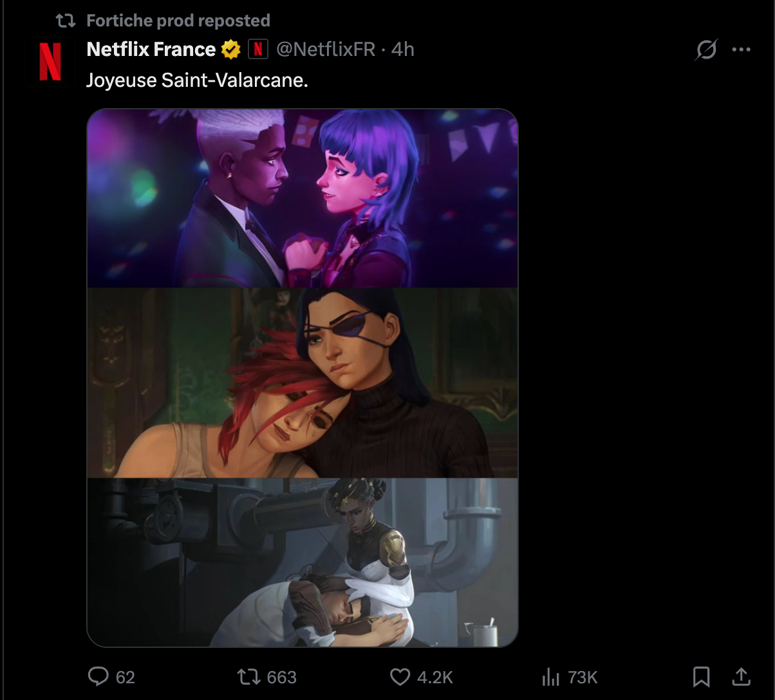Open the top purple dancing couple image
775x700 pixels.
pos(303,198)
